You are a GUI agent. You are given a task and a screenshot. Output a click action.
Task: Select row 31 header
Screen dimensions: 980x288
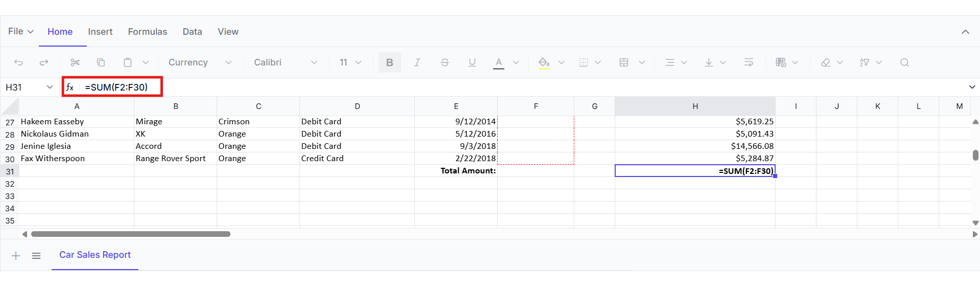pos(10,171)
